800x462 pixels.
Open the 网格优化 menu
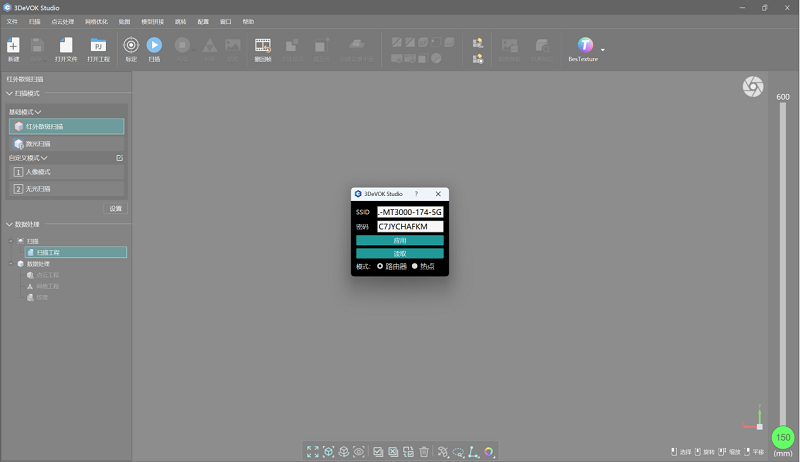click(96, 21)
